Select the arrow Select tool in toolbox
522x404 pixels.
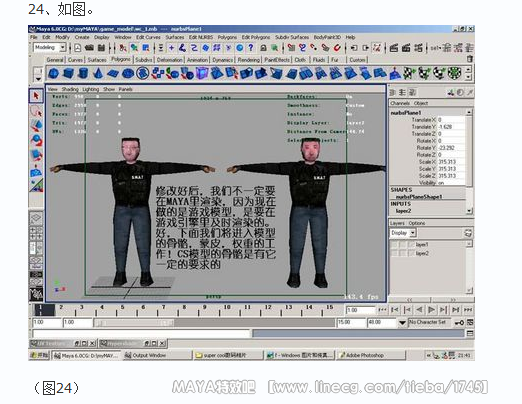(x=36, y=96)
